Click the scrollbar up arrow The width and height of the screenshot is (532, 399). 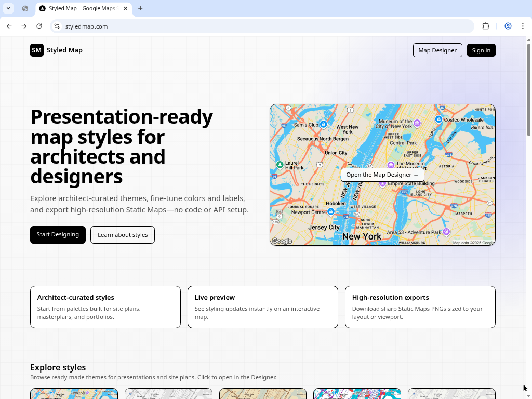tap(528, 40)
